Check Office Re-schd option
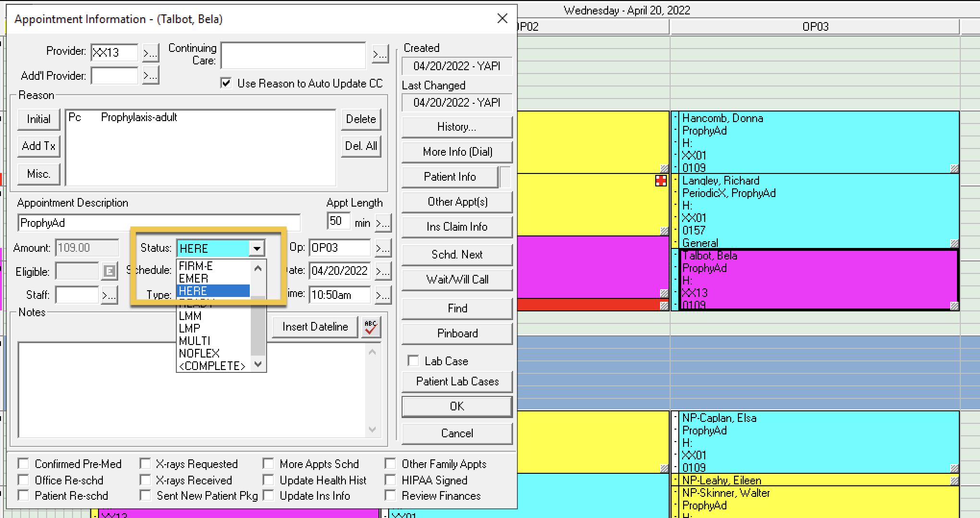Image resolution: width=980 pixels, height=518 pixels. tap(23, 480)
